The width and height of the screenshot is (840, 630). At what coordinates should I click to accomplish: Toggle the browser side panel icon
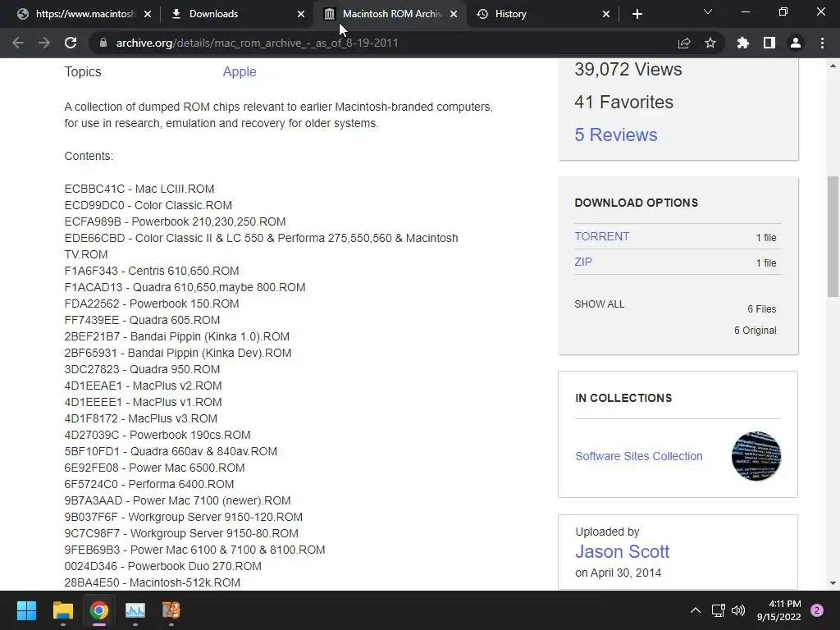[x=769, y=43]
